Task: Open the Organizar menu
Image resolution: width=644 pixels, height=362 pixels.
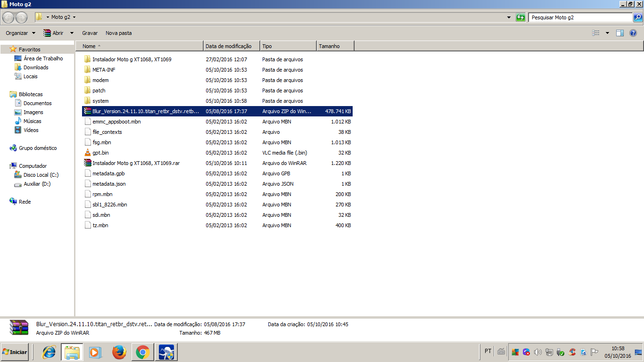Action: pos(20,33)
